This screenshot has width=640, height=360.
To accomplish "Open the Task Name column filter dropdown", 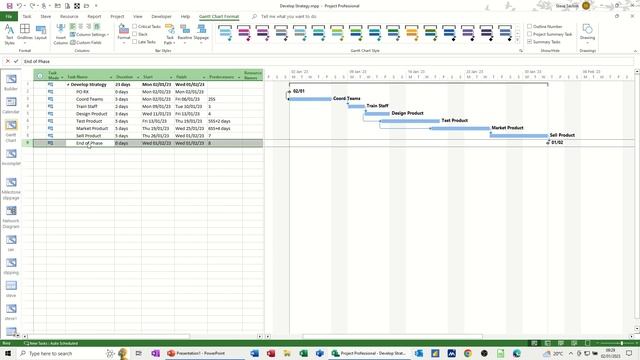I will tap(111, 77).
